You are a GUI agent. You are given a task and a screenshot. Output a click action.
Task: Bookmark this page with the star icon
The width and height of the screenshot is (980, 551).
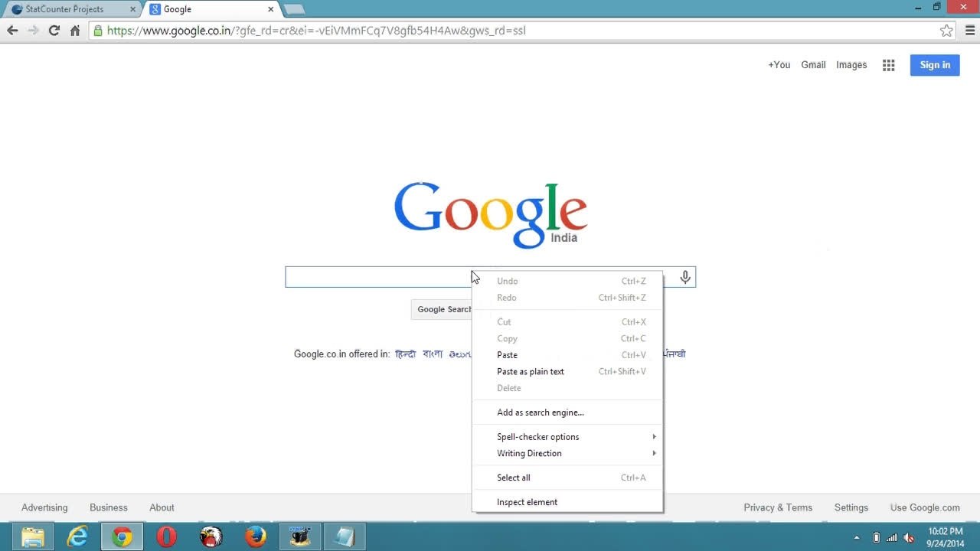(x=947, y=31)
